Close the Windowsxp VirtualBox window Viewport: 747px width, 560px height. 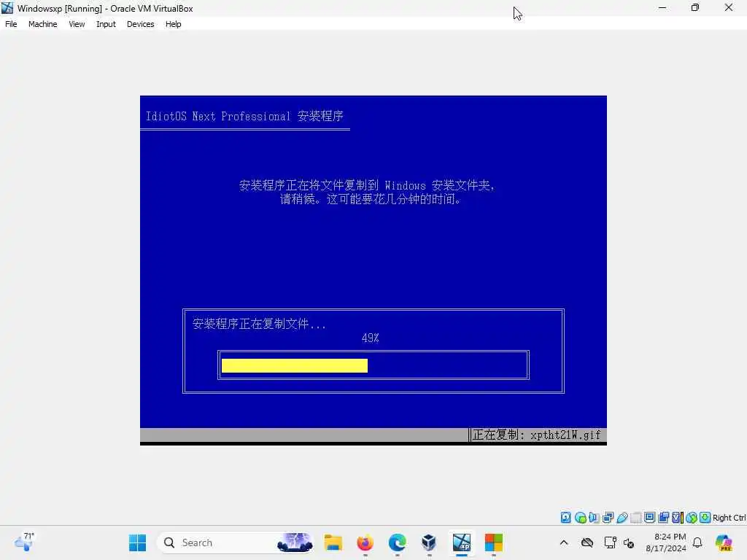point(729,7)
